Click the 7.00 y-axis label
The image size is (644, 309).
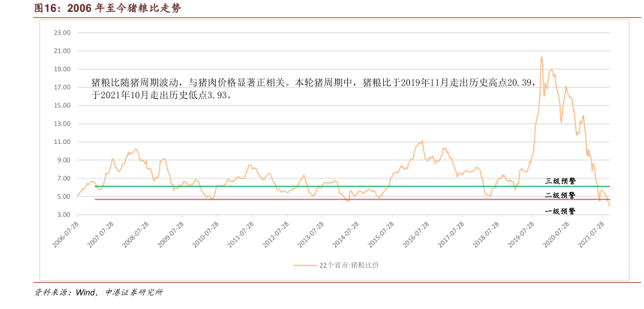tap(64, 178)
